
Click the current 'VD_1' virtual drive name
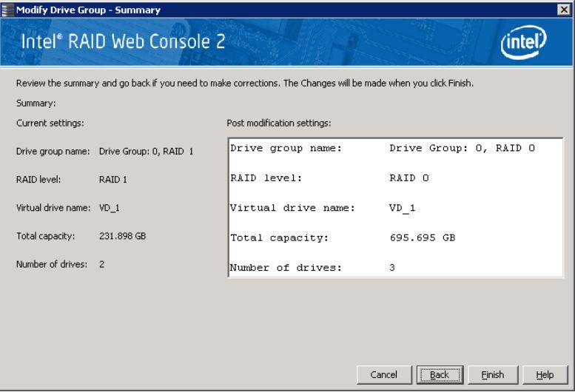(x=110, y=208)
